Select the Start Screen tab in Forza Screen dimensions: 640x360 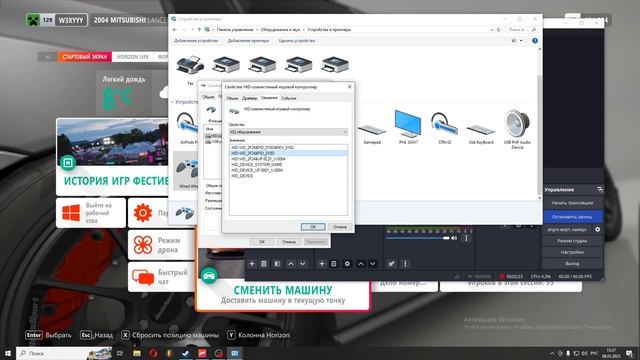tap(84, 57)
